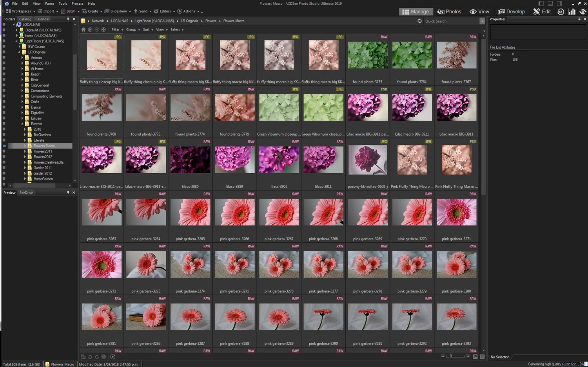Pin the Folders panel
Image resolution: width=588 pixels, height=367 pixels.
pos(68,19)
